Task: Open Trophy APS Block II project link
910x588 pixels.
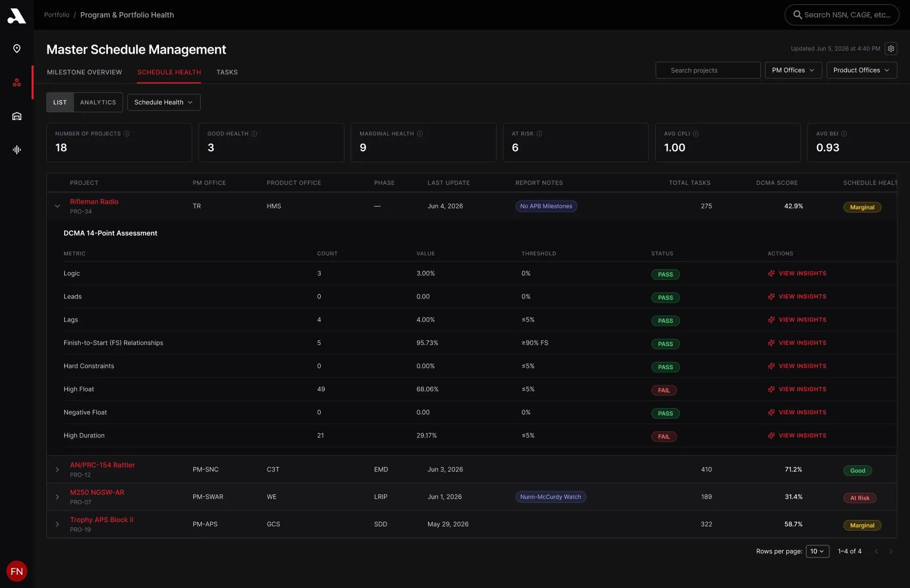Action: click(102, 520)
